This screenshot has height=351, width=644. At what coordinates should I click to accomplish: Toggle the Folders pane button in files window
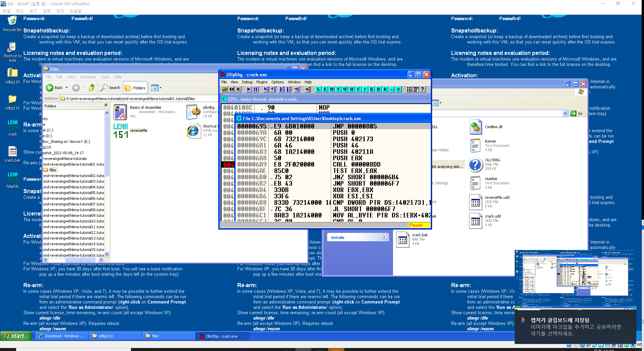pyautogui.click(x=135, y=88)
